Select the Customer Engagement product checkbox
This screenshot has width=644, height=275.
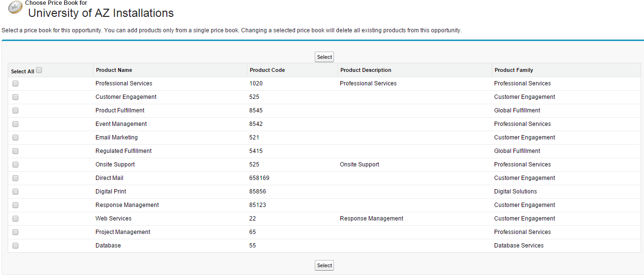(x=15, y=97)
